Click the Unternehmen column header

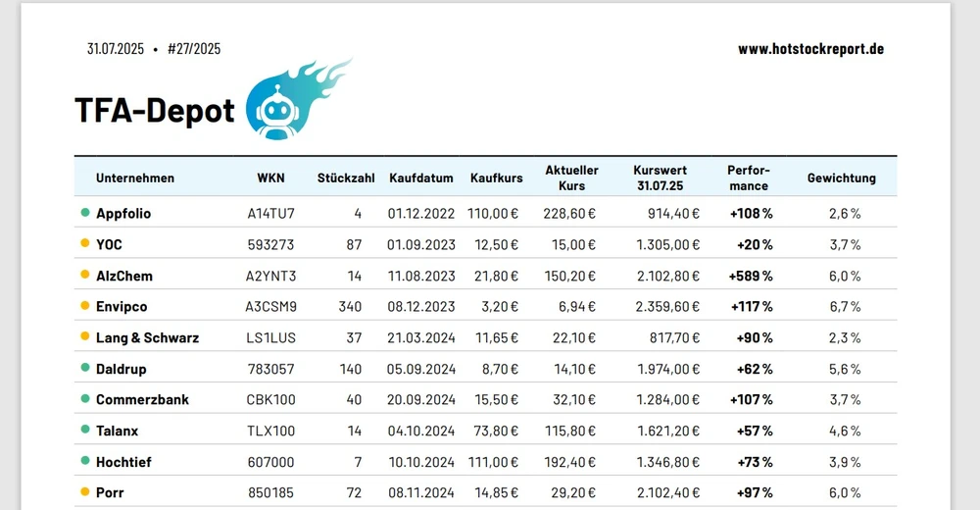[x=135, y=178]
